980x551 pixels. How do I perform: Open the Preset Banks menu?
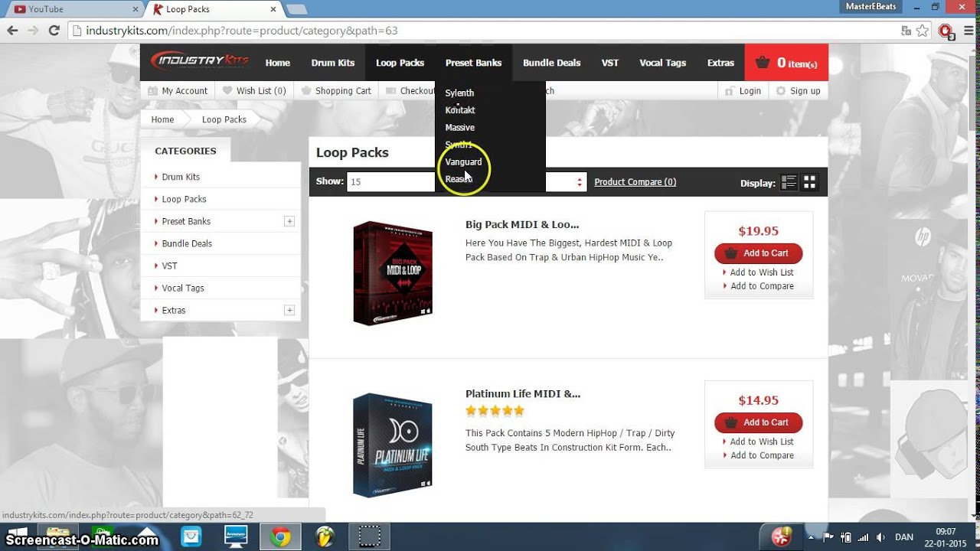473,63
